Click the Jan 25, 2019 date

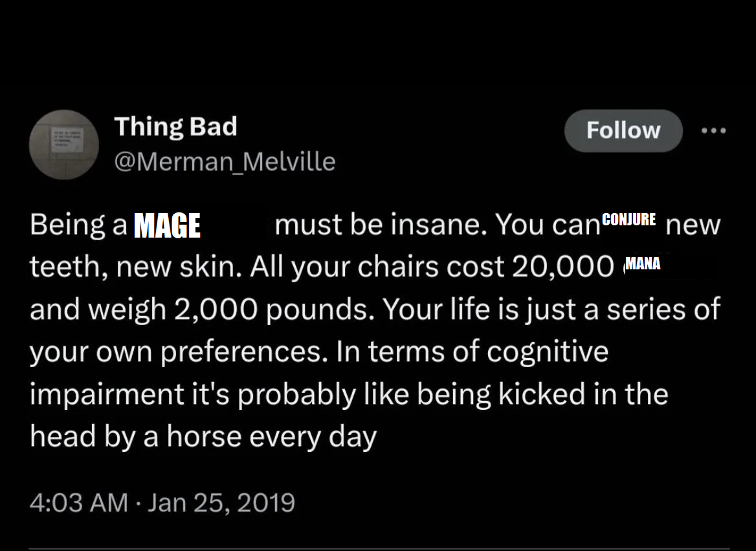click(221, 502)
